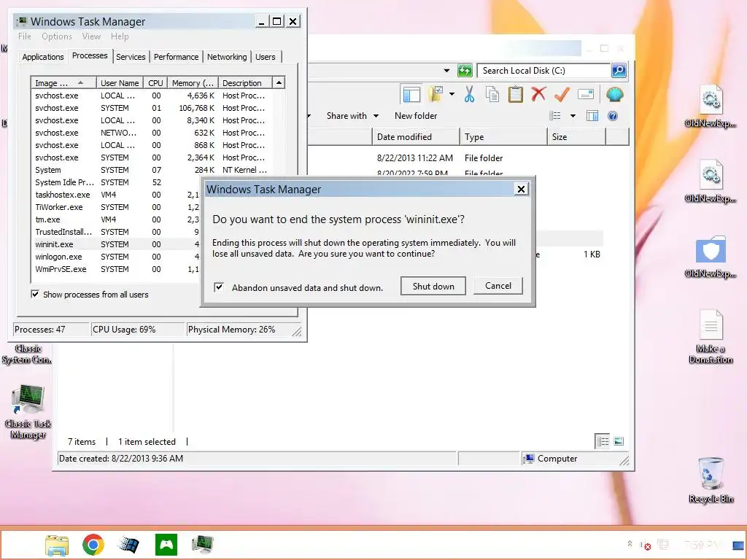This screenshot has height=560, width=747.
Task: Open the Recycle Bin desktop icon
Action: pyautogui.click(x=711, y=480)
